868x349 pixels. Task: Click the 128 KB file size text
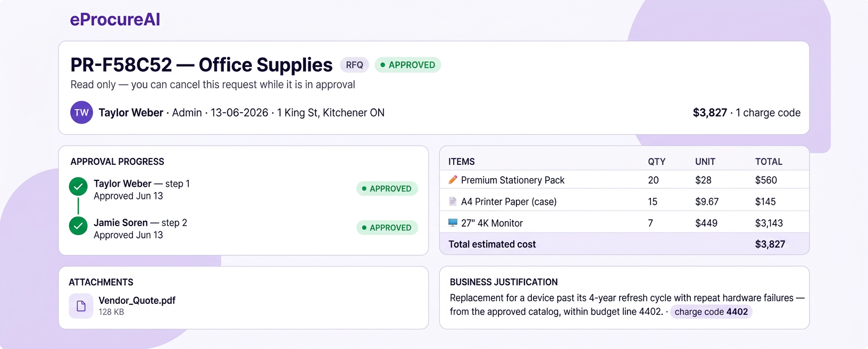coord(111,312)
